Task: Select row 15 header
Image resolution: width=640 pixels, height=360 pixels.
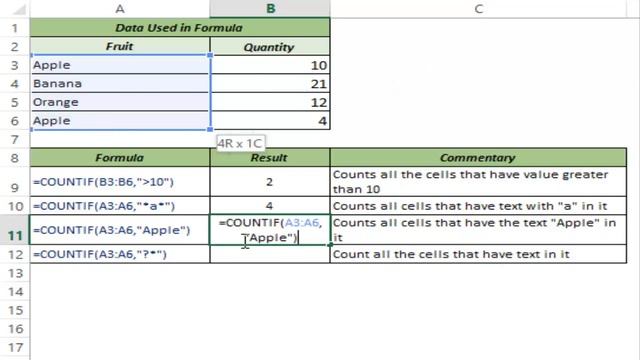Action: pos(15,310)
